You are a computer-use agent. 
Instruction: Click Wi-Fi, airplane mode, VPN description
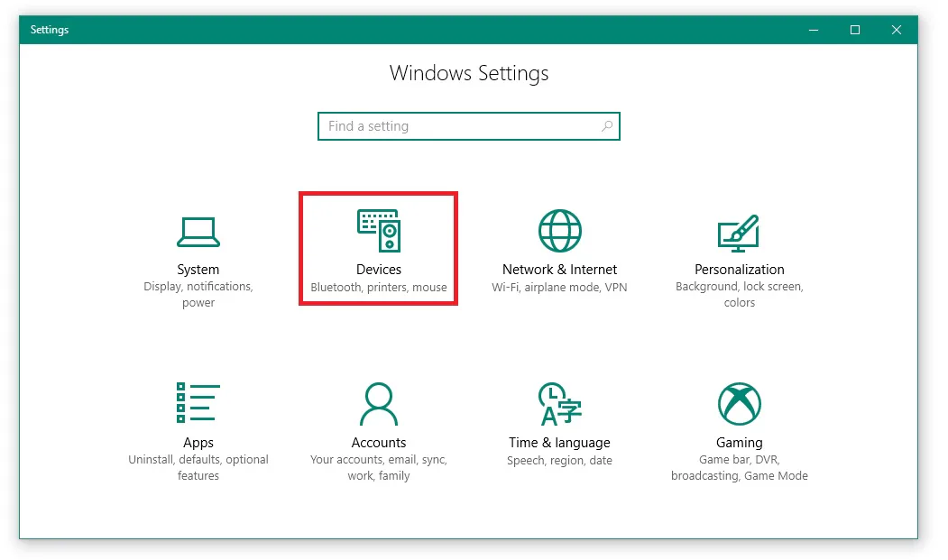coord(559,288)
